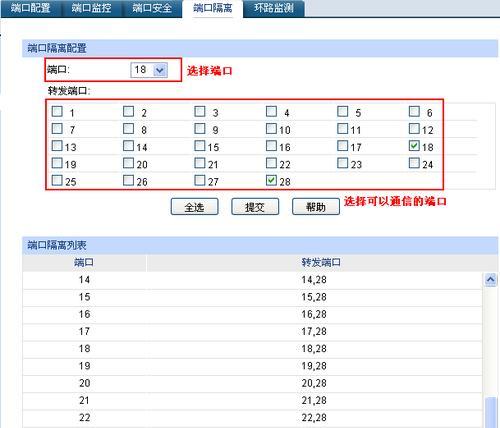Viewport: 500px width, 428px height.
Task: Select list row for port 17
Action: [x=252, y=332]
